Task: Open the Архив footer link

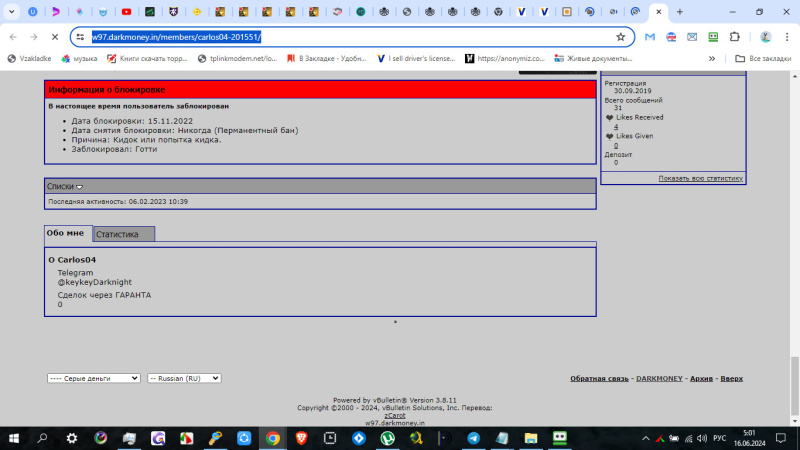Action: click(x=701, y=379)
